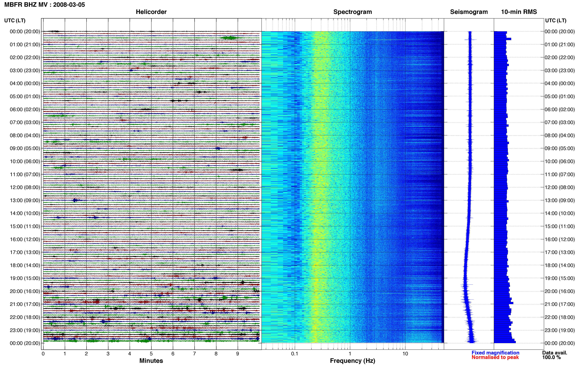Click left time label '22:00 (18:00)'
The width and height of the screenshot is (588, 368).
(25, 317)
